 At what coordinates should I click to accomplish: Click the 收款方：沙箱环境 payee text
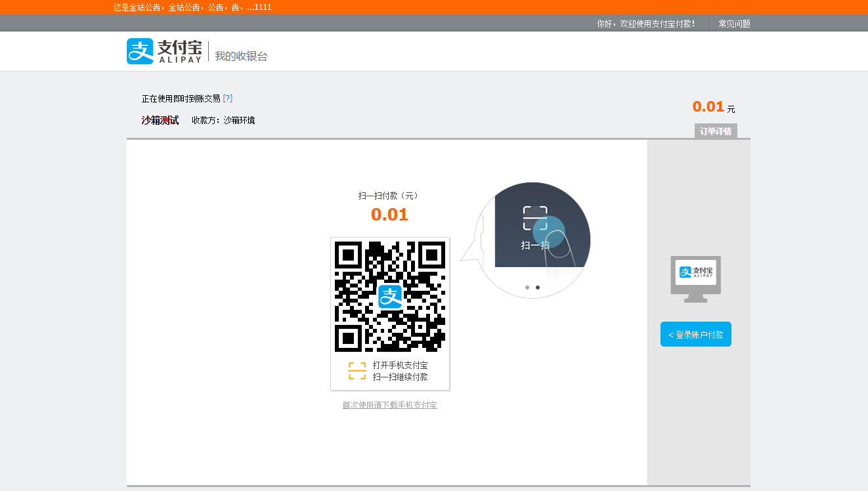pos(223,120)
